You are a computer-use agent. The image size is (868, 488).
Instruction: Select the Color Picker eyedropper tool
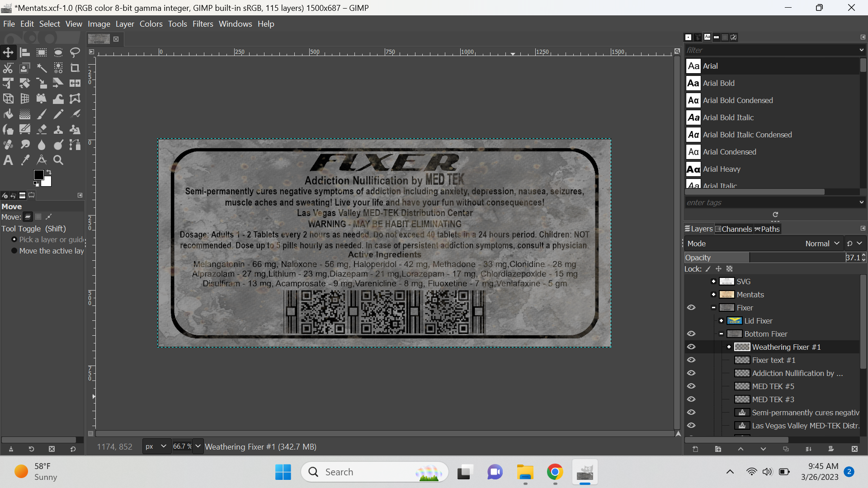[25, 160]
